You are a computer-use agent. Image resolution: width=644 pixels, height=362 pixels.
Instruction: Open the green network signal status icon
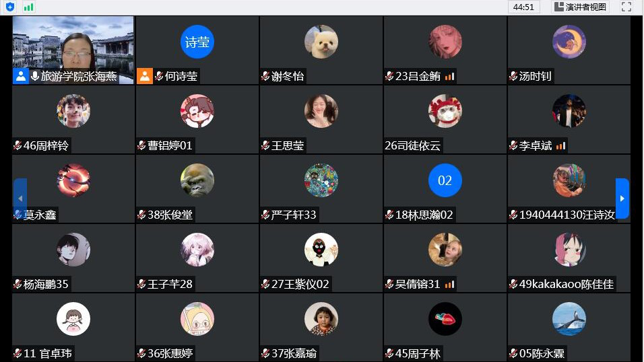(28, 7)
